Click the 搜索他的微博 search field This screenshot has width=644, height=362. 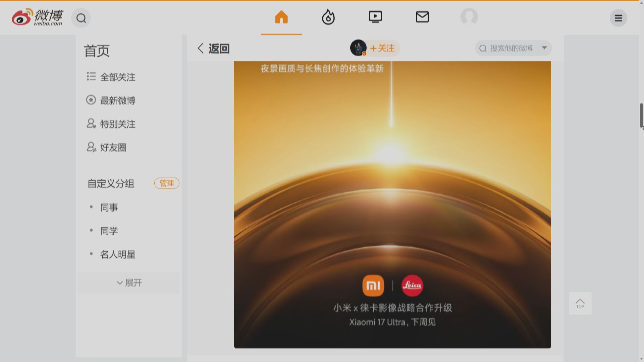pyautogui.click(x=511, y=48)
